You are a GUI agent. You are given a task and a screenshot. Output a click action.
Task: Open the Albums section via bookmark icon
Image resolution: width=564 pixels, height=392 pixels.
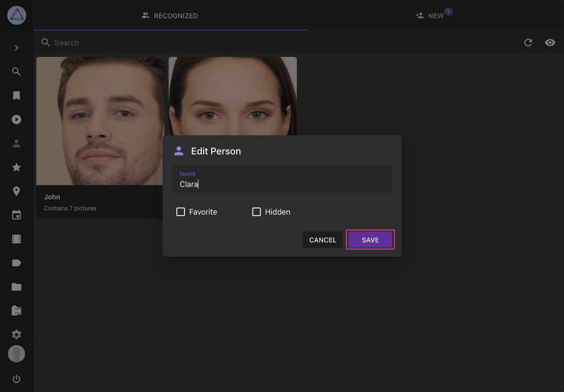pyautogui.click(x=16, y=95)
